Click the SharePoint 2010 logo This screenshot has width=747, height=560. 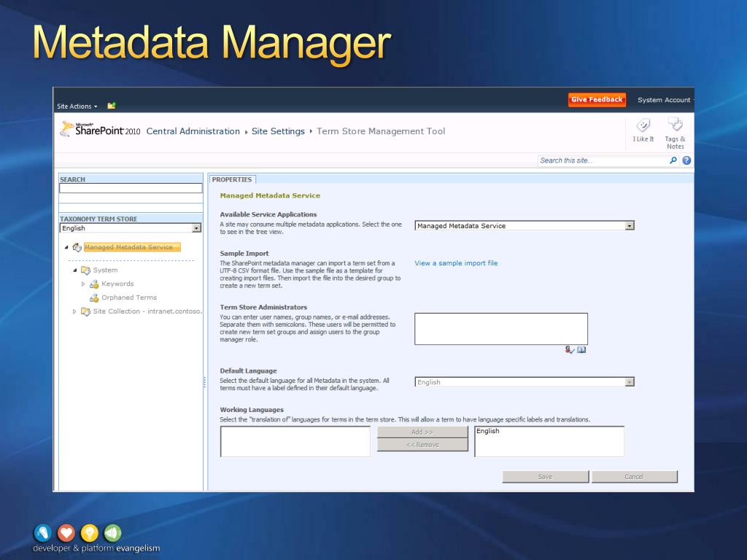coord(101,130)
